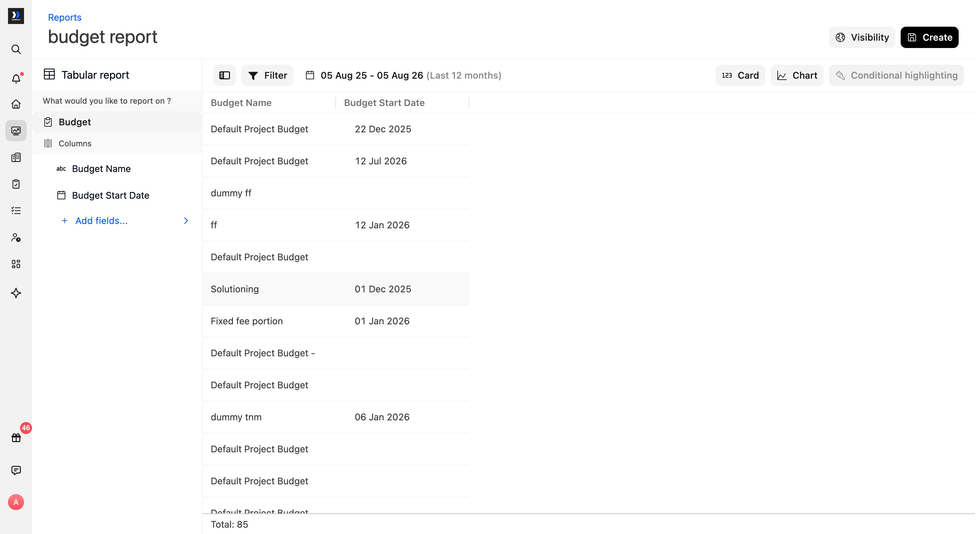The width and height of the screenshot is (980, 534).
Task: Open the person-with-clock icon in sidebar
Action: coord(16,237)
